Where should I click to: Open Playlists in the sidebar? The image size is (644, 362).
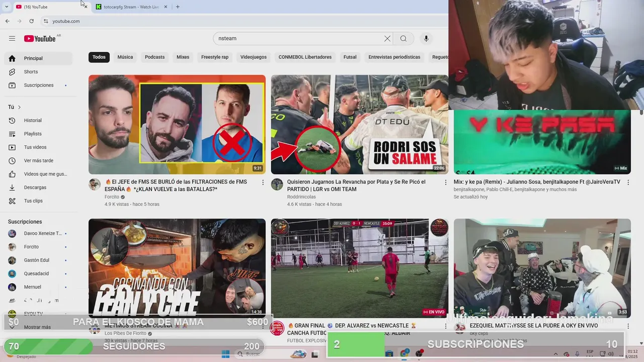coord(38,134)
